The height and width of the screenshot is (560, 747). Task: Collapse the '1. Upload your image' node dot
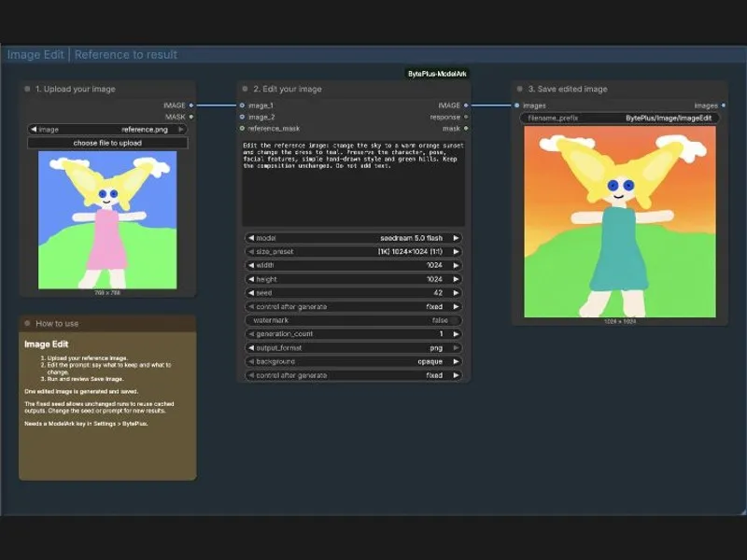coord(27,89)
